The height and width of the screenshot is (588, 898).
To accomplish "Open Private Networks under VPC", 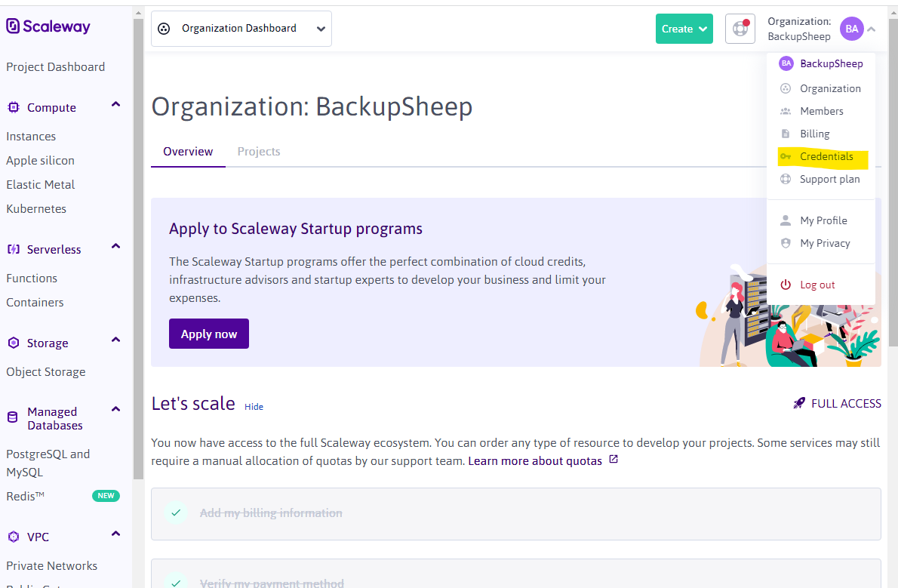I will click(x=51, y=565).
